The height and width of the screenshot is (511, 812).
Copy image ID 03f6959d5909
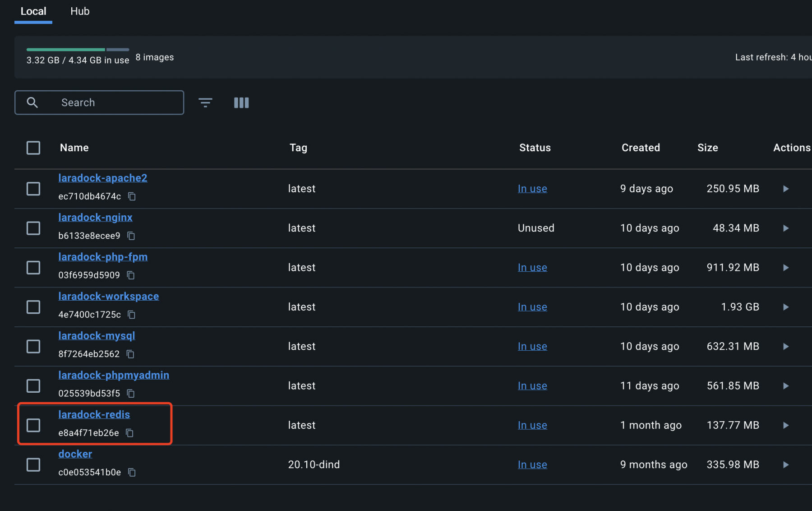[131, 275]
